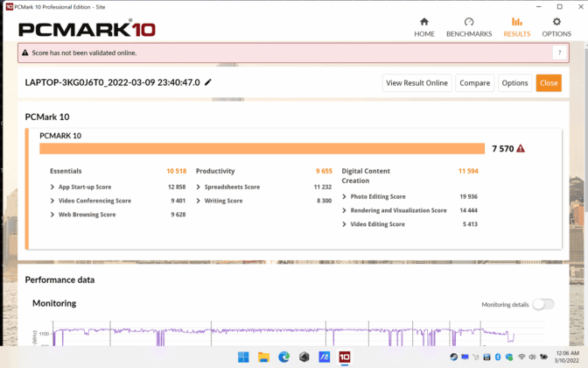Viewport: 588px width, 368px height.
Task: Open Windows Security tray icon
Action: [x=509, y=357]
